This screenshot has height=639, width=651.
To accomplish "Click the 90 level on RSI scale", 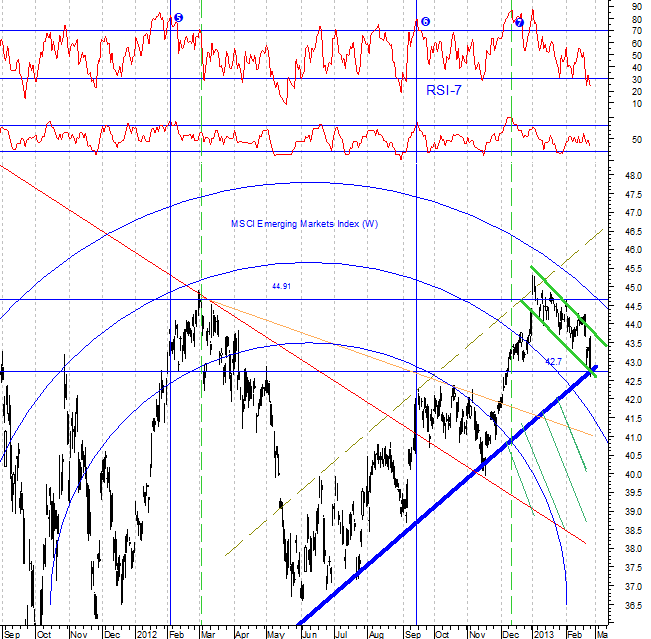I will tap(637, 7).
